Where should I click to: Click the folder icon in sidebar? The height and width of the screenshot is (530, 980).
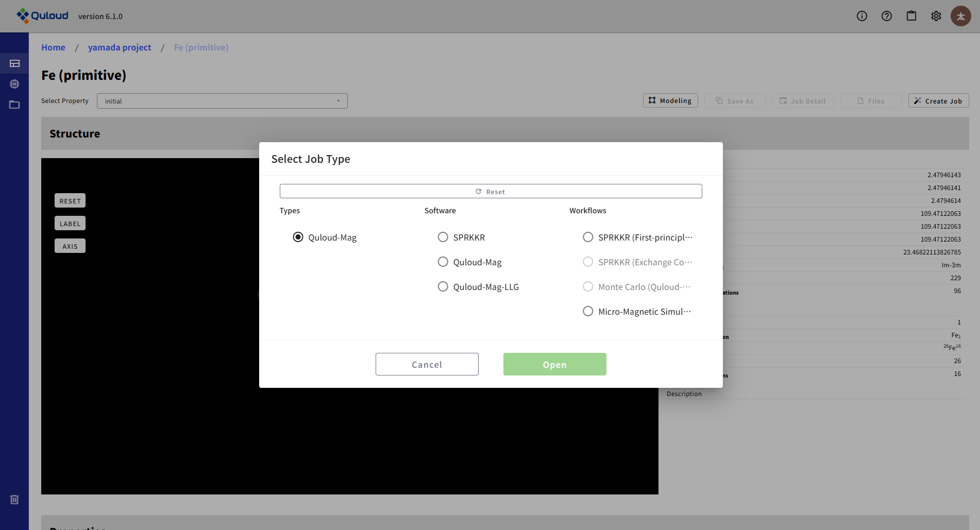coord(14,105)
